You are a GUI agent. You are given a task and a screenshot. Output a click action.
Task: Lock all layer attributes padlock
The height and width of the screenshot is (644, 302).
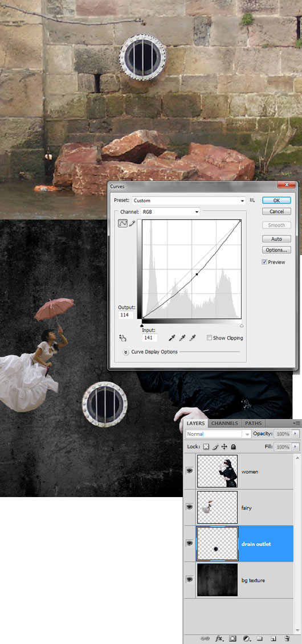233,446
